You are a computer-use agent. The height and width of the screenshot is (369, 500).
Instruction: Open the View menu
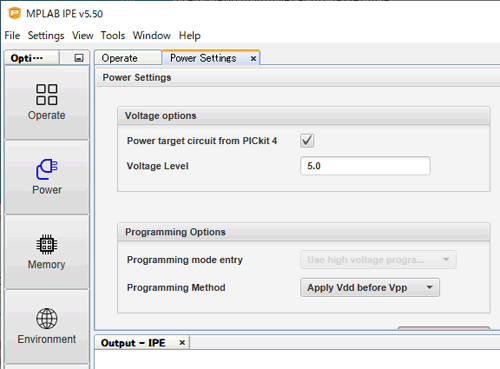tap(83, 35)
